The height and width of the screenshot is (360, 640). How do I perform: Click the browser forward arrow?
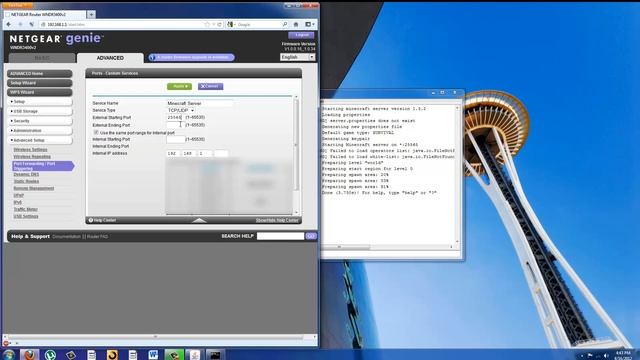tap(20, 24)
